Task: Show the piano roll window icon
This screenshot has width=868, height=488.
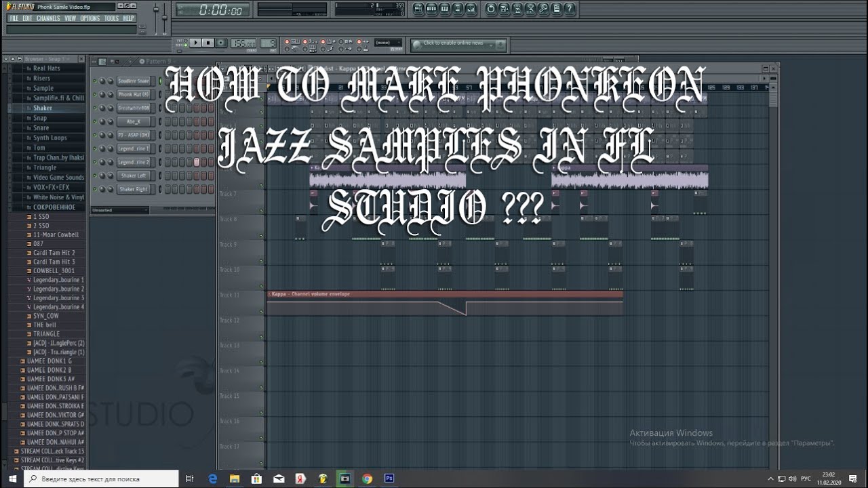Action: (x=445, y=9)
